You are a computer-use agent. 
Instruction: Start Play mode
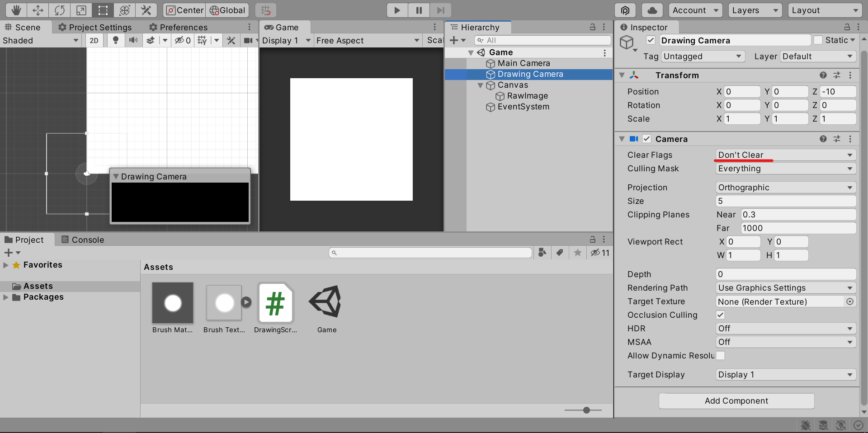pyautogui.click(x=397, y=10)
